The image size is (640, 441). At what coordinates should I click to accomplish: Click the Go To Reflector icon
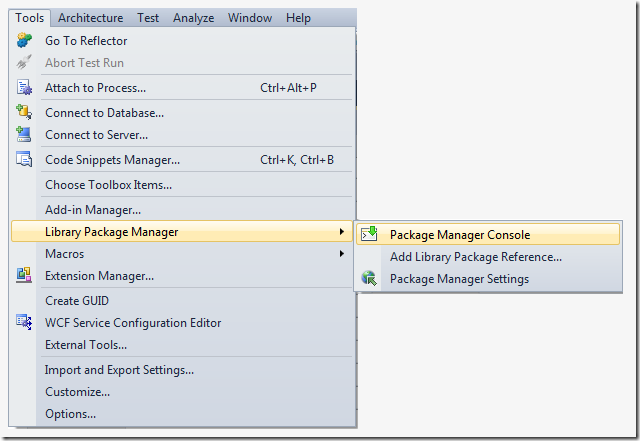coord(24,41)
